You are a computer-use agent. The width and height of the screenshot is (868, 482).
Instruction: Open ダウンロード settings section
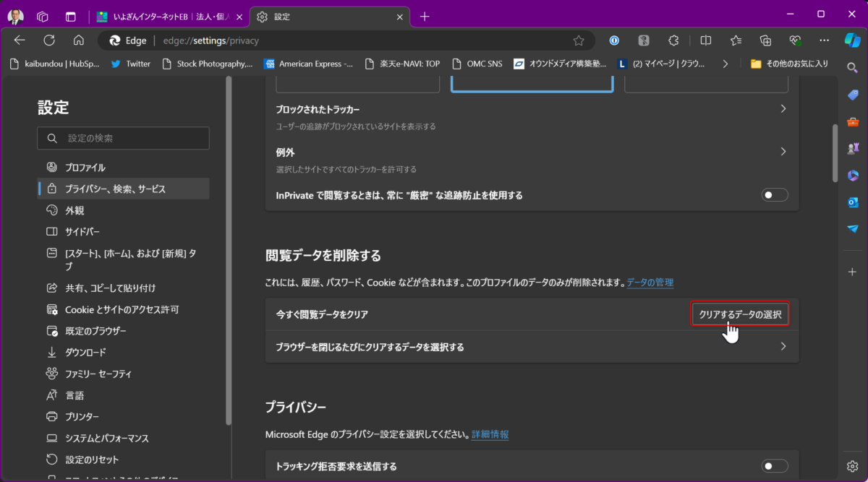85,353
